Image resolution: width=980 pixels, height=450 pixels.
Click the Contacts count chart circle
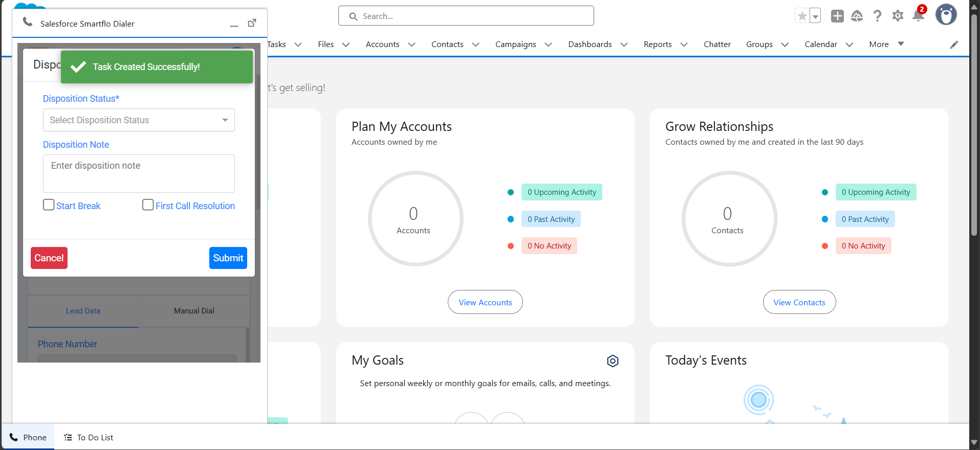[x=729, y=219]
